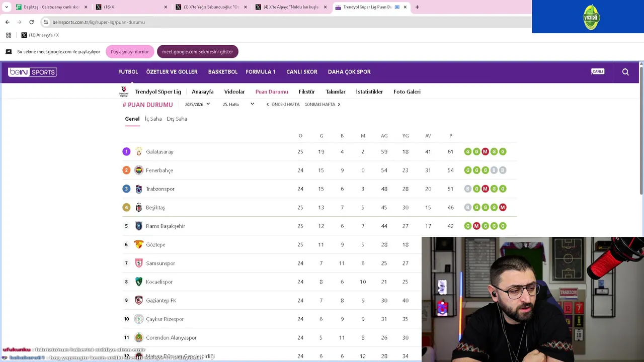Go to ÖNCEKİ HAFTA previous week
Screen dimensions: 644x362
[x=283, y=104]
